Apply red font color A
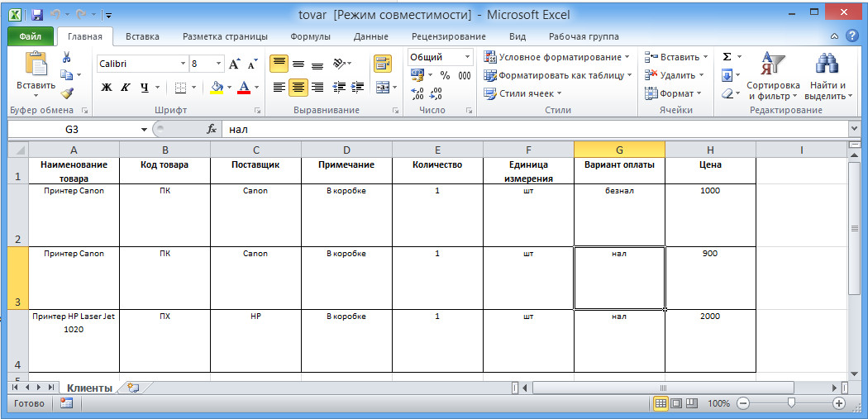Image resolution: width=868 pixels, height=419 pixels. (x=244, y=87)
